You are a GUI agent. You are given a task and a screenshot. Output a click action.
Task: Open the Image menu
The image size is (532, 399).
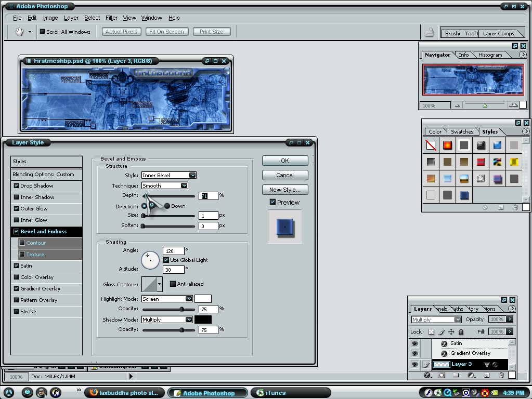tap(50, 18)
